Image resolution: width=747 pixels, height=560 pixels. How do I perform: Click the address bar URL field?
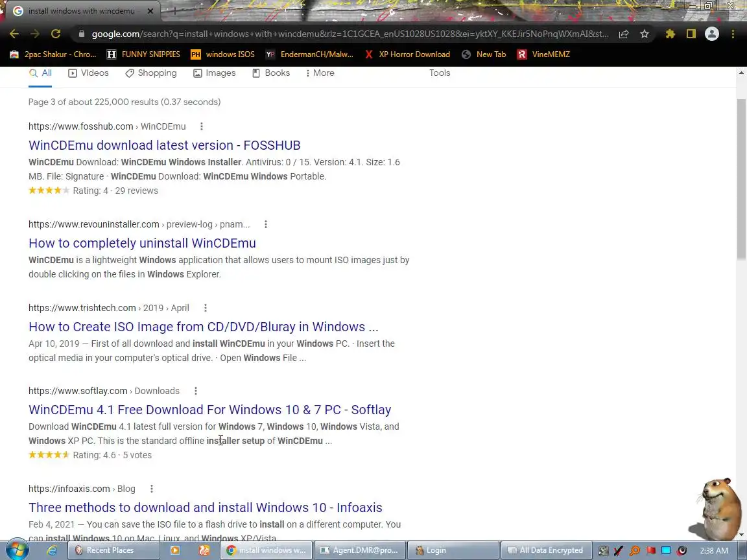click(350, 34)
